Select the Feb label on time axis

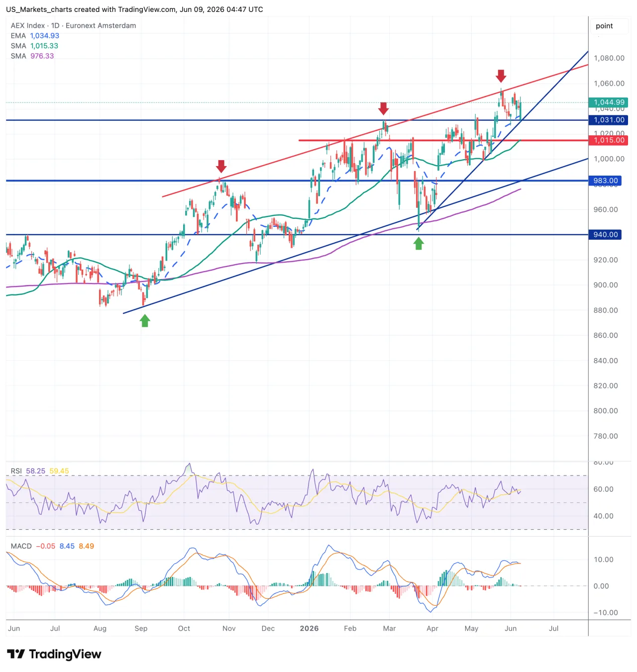click(350, 628)
